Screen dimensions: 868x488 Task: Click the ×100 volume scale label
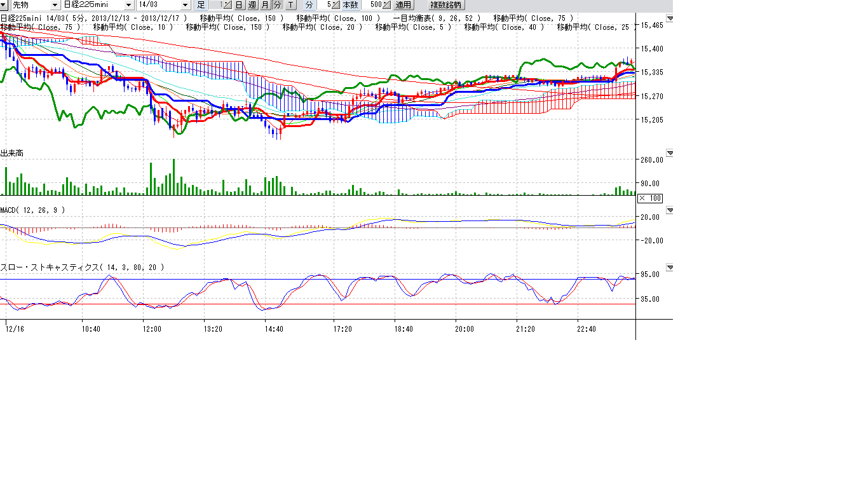(650, 198)
